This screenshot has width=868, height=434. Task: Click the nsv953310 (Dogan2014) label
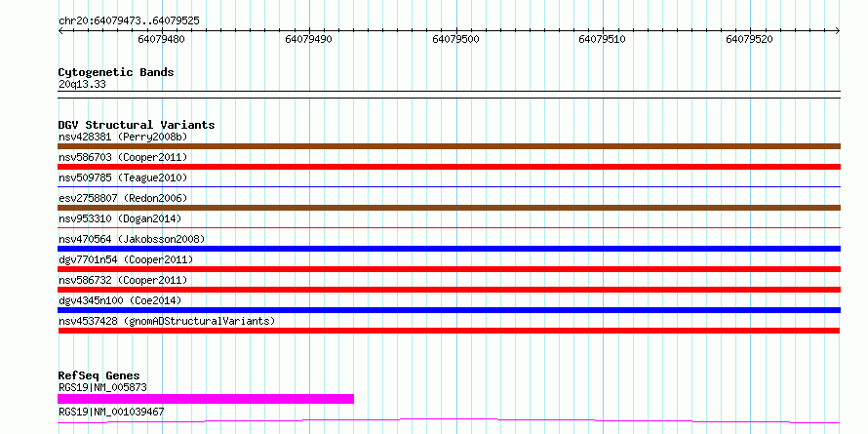click(120, 218)
